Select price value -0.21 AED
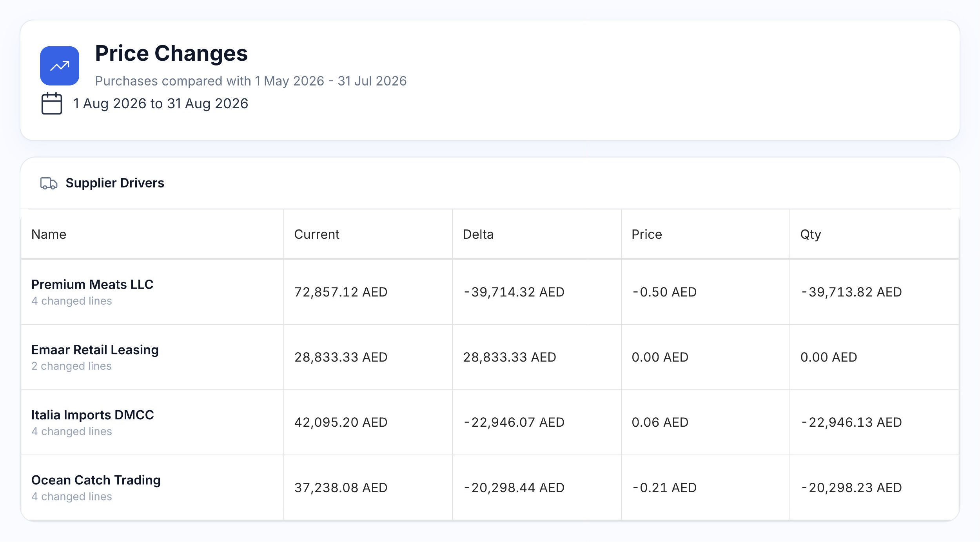The image size is (980, 542). pos(664,488)
